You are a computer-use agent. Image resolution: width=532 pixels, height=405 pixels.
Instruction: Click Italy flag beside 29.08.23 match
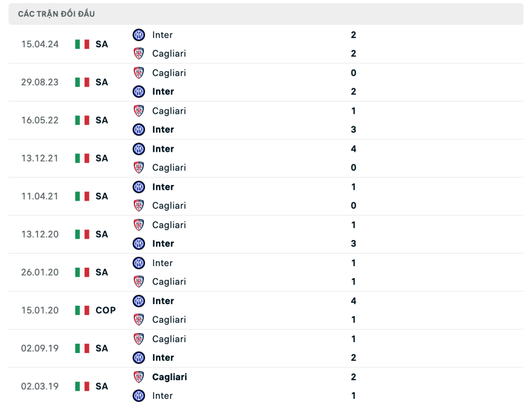pyautogui.click(x=82, y=82)
